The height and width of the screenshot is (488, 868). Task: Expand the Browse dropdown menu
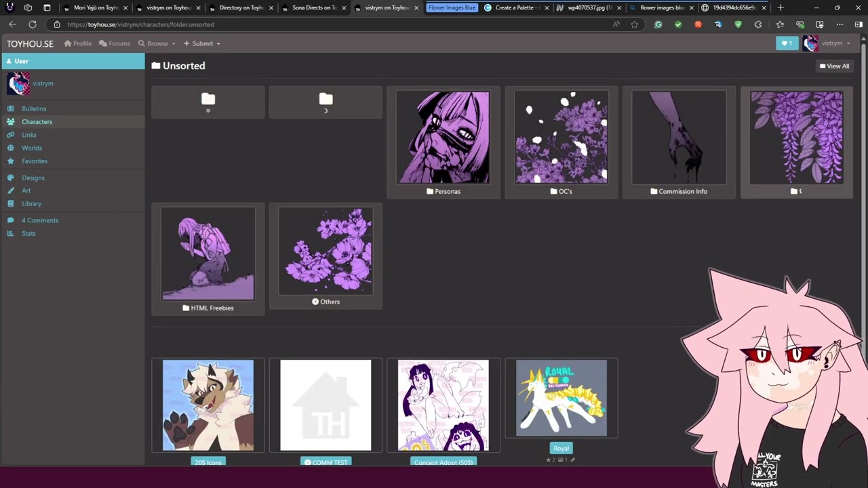tap(157, 43)
